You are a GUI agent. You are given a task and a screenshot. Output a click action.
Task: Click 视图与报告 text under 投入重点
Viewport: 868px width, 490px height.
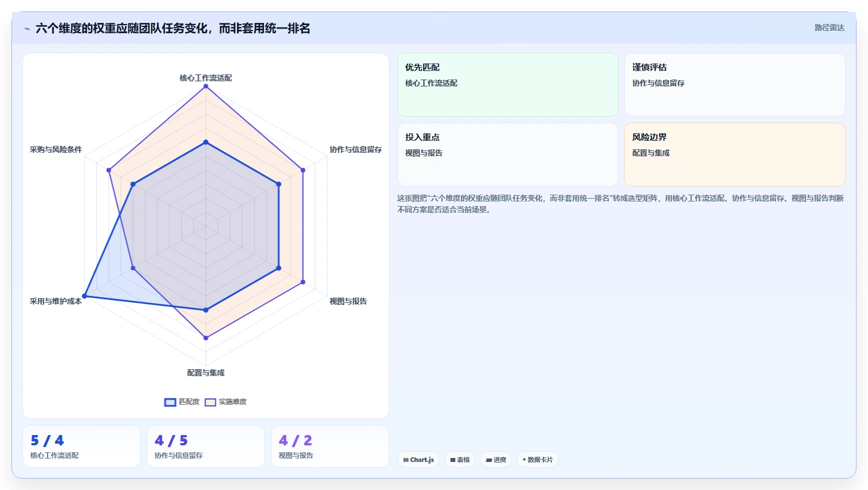424,153
